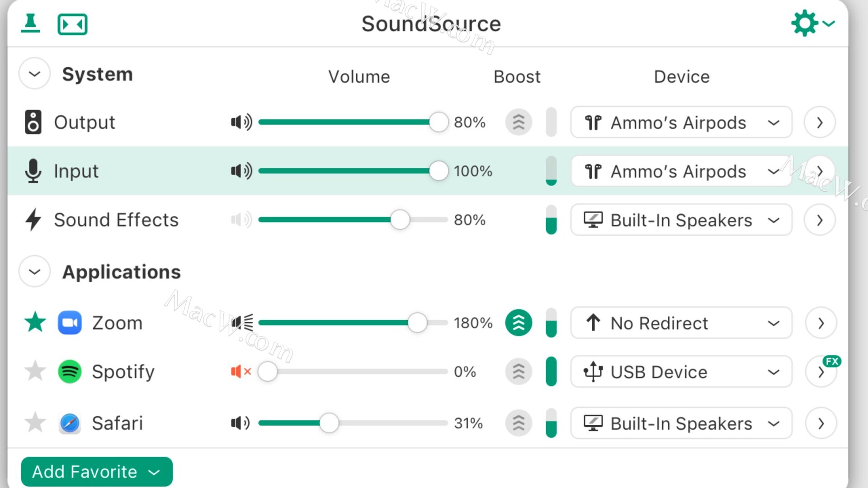Adjust the Input volume slider
This screenshot has width=868, height=488.
click(x=353, y=171)
